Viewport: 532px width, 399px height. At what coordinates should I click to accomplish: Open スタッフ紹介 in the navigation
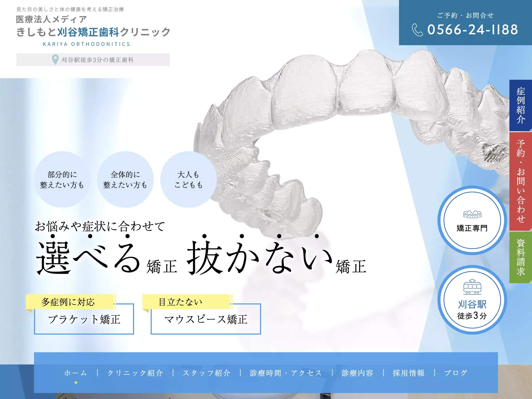(207, 373)
